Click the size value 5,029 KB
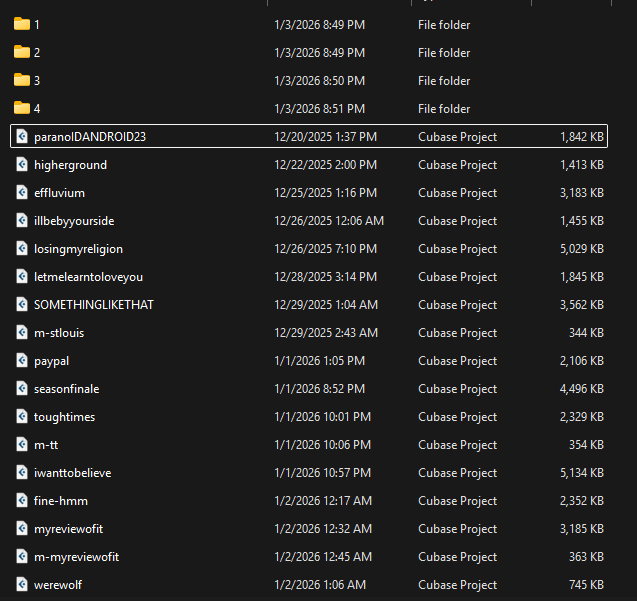The width and height of the screenshot is (637, 601). pos(582,249)
